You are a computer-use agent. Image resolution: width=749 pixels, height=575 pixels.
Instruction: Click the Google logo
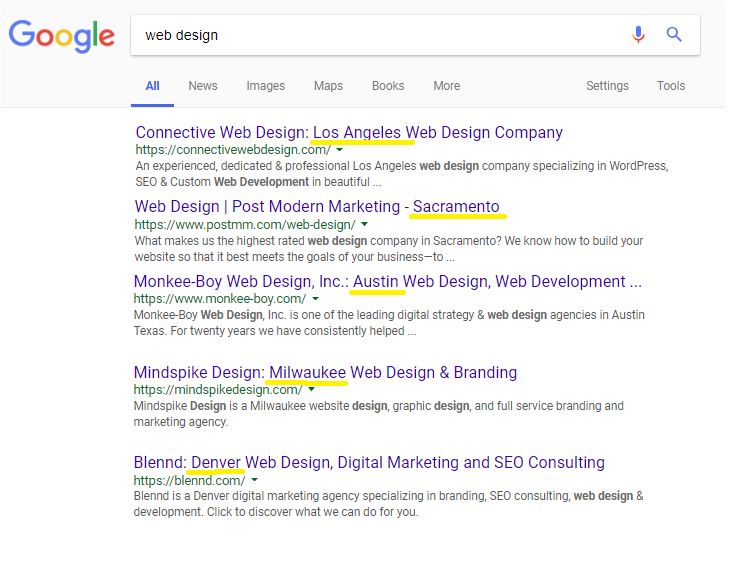pyautogui.click(x=62, y=36)
